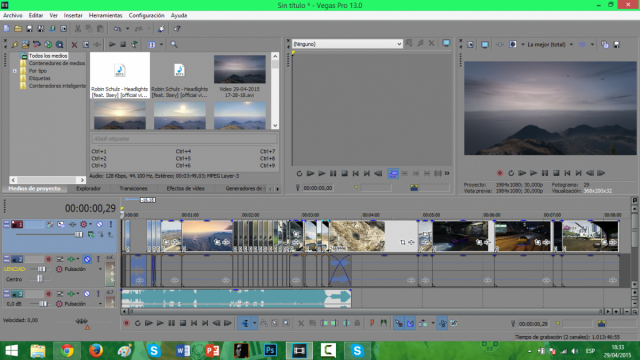The height and width of the screenshot is (360, 640).
Task: Adjust 0,0 dB volume slider on track 3
Action: click(42, 304)
